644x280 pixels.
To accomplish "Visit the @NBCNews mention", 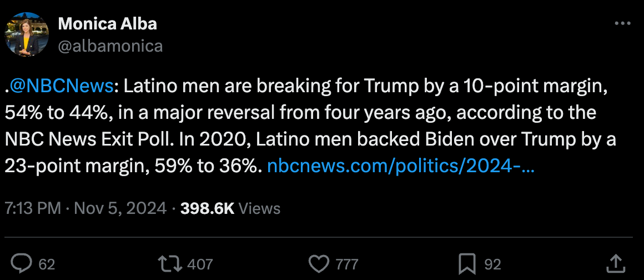I will [61, 86].
